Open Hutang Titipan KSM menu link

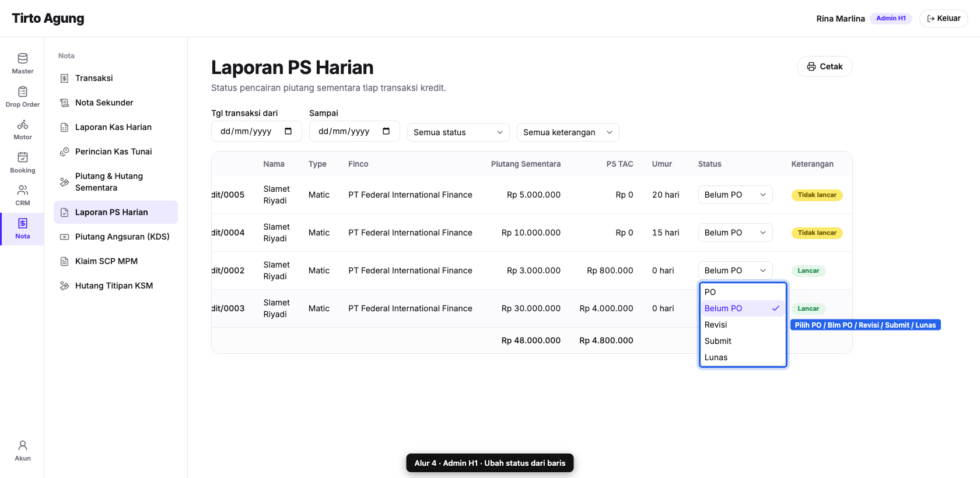tap(116, 286)
